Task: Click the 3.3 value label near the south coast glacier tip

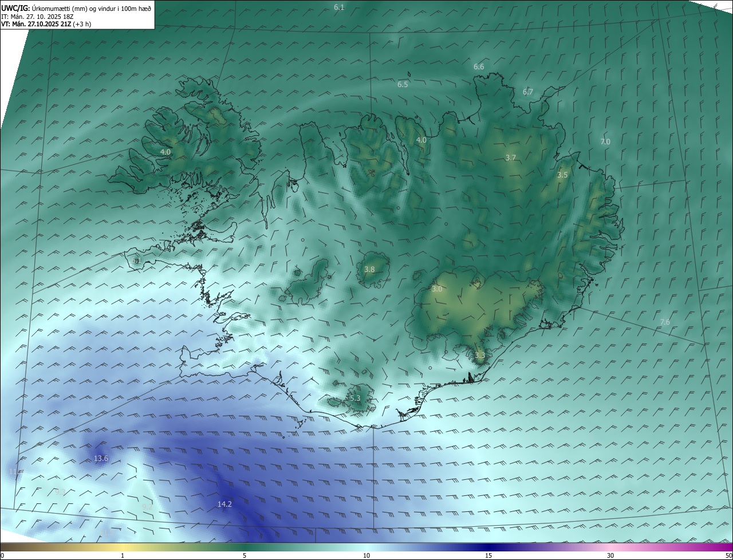Action: 480,355
